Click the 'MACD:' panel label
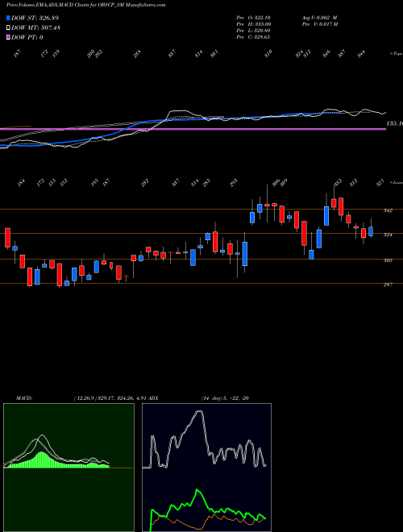 pos(24,398)
